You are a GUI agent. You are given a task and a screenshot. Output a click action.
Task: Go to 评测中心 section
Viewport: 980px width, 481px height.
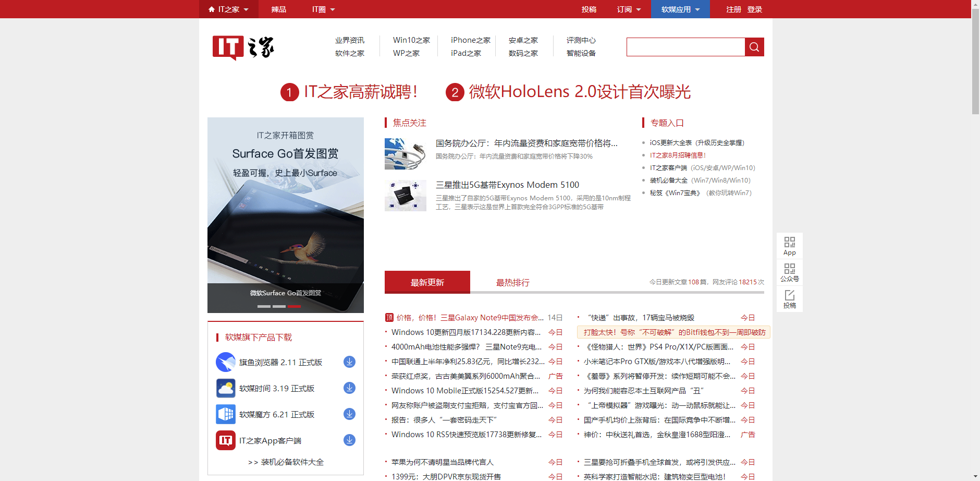click(x=581, y=40)
